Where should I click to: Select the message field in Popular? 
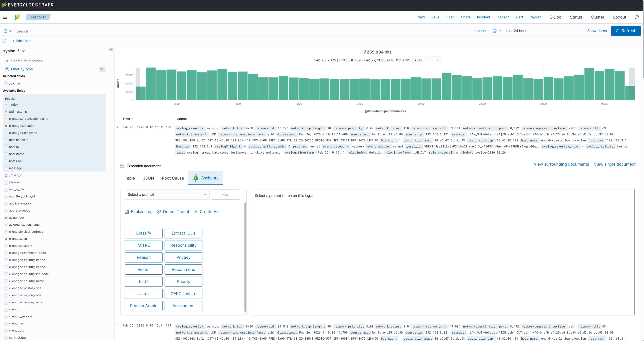pyautogui.click(x=15, y=168)
